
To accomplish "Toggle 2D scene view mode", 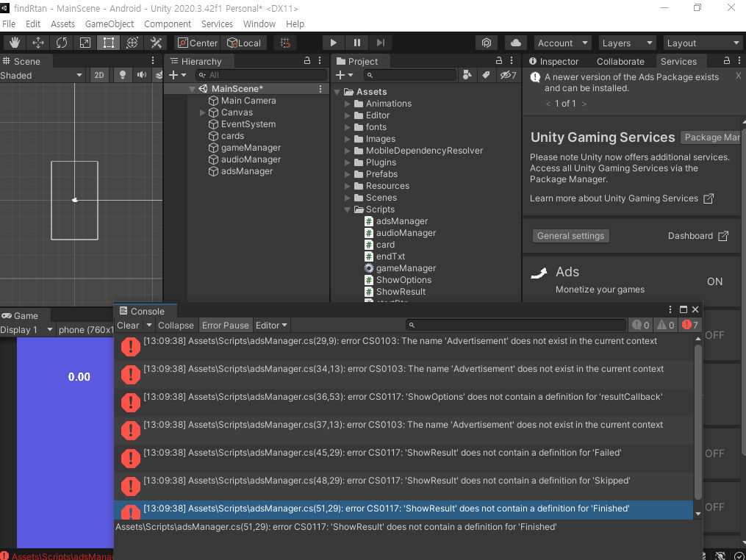I will [99, 75].
